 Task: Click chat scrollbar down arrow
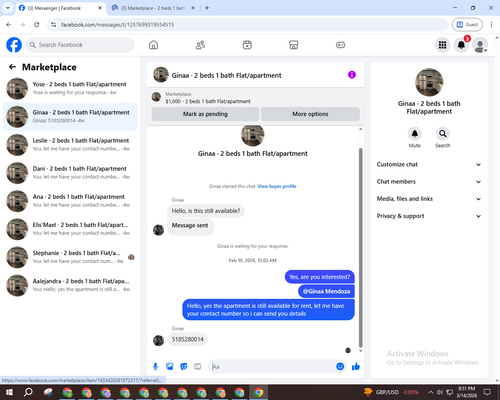[360, 351]
